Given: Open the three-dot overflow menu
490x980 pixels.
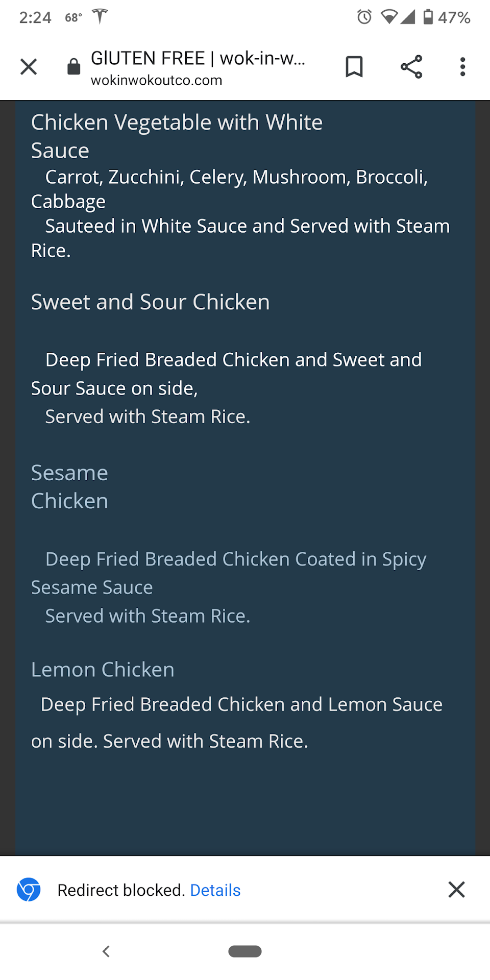Looking at the screenshot, I should tap(462, 66).
